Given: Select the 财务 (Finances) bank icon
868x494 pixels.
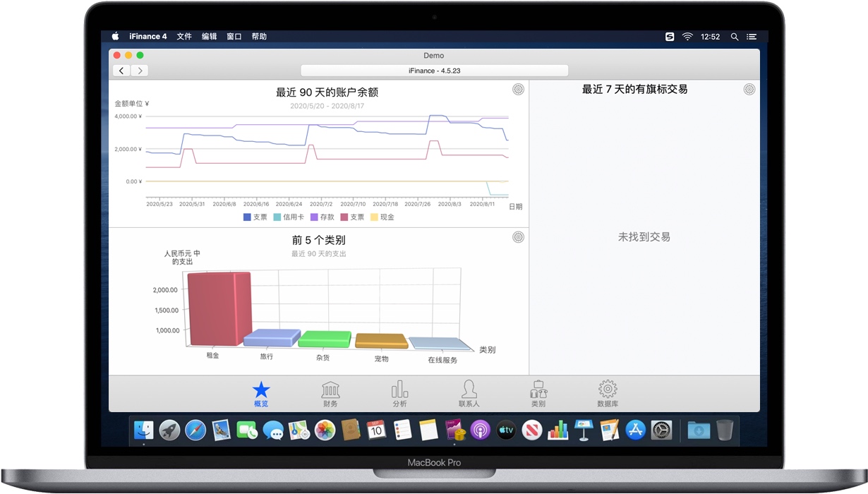Looking at the screenshot, I should [330, 388].
